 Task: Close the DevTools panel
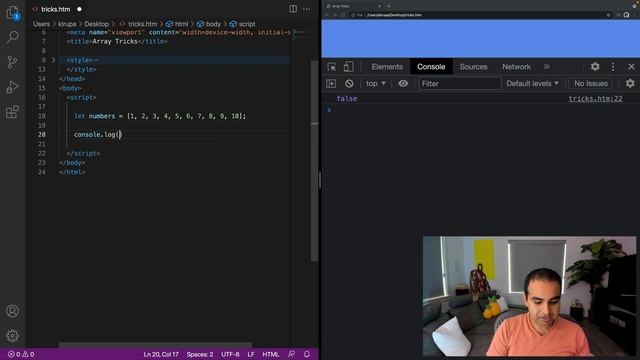631,67
